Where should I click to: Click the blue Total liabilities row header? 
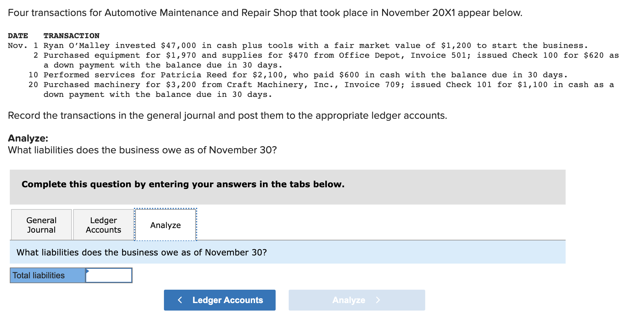pyautogui.click(x=47, y=275)
